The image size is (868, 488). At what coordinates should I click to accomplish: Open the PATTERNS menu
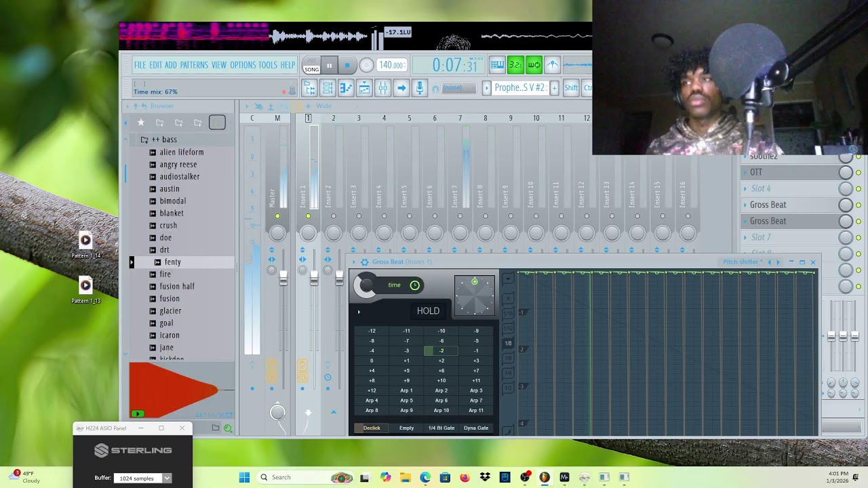pyautogui.click(x=194, y=65)
